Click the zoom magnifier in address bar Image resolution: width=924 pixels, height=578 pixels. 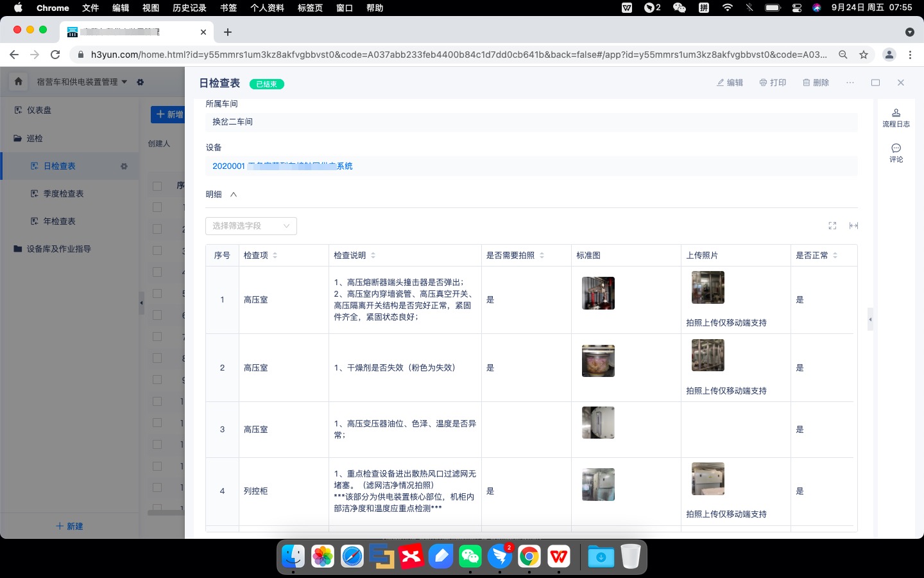[x=843, y=55]
